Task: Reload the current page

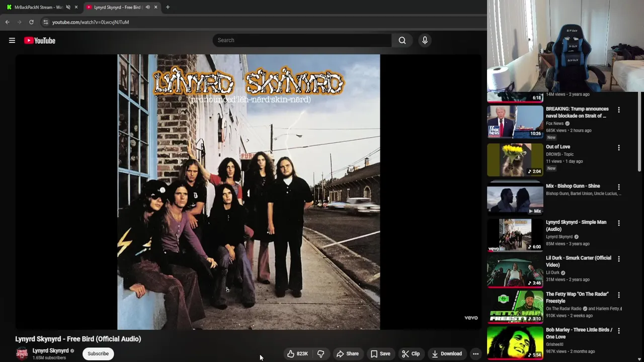Action: point(31,22)
